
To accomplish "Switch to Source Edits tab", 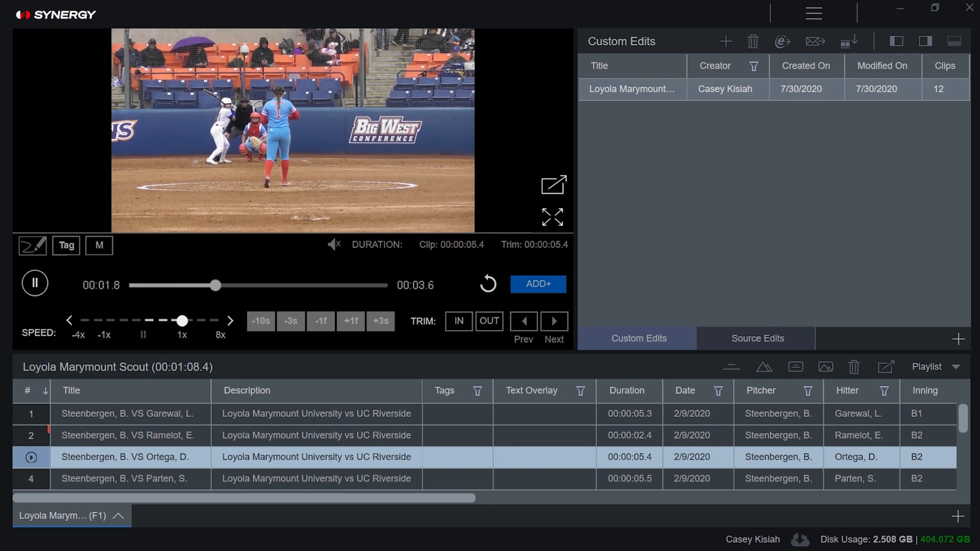I will [757, 338].
